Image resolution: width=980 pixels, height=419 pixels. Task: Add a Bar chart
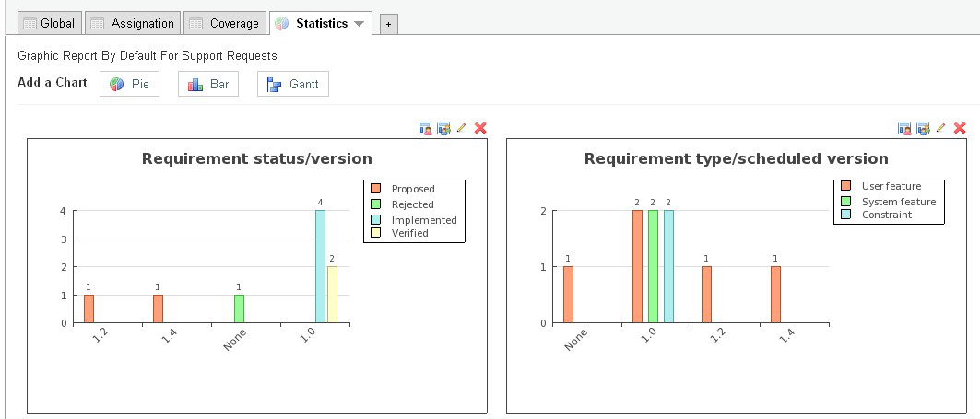pyautogui.click(x=208, y=84)
